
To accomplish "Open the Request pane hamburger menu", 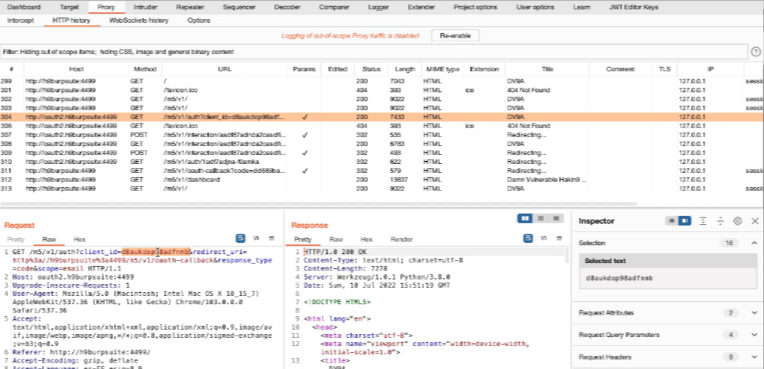I will (x=272, y=238).
